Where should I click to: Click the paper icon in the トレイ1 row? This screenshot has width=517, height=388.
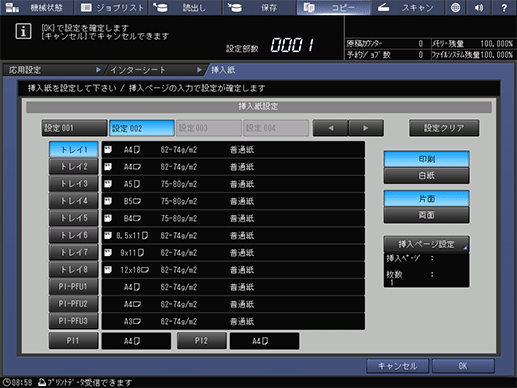(108, 150)
